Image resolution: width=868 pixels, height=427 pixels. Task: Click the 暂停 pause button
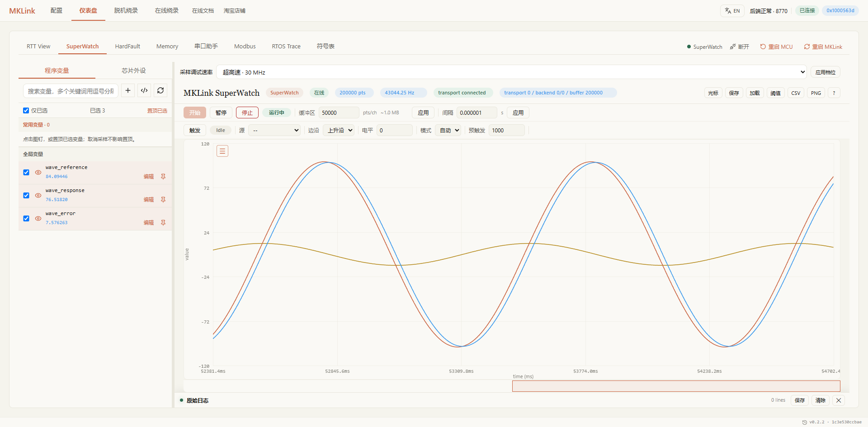pos(221,113)
